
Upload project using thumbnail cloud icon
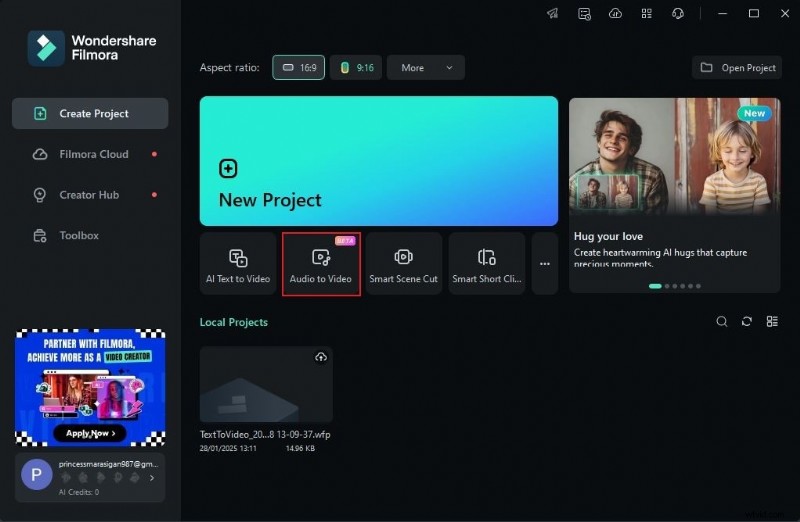point(321,357)
